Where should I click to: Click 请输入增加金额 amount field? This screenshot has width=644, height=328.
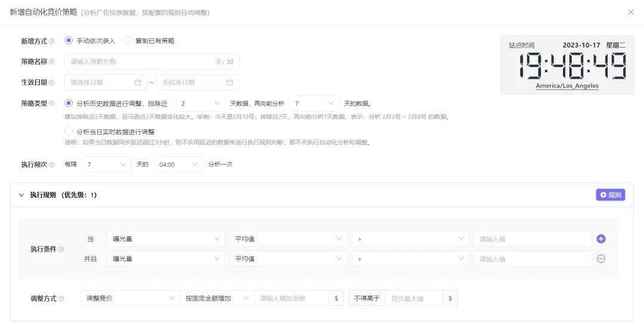(292, 298)
